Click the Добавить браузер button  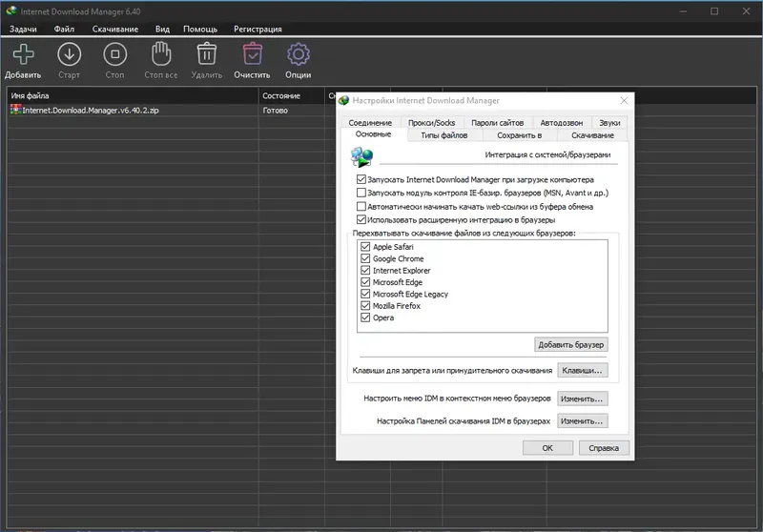coord(570,344)
